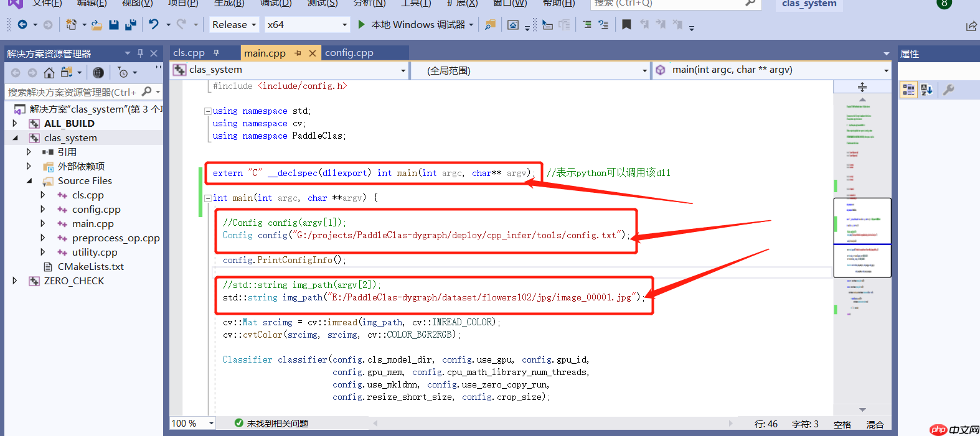Uncomment selected lines icon
Viewport: 980px width, 436px height.
coord(603,25)
